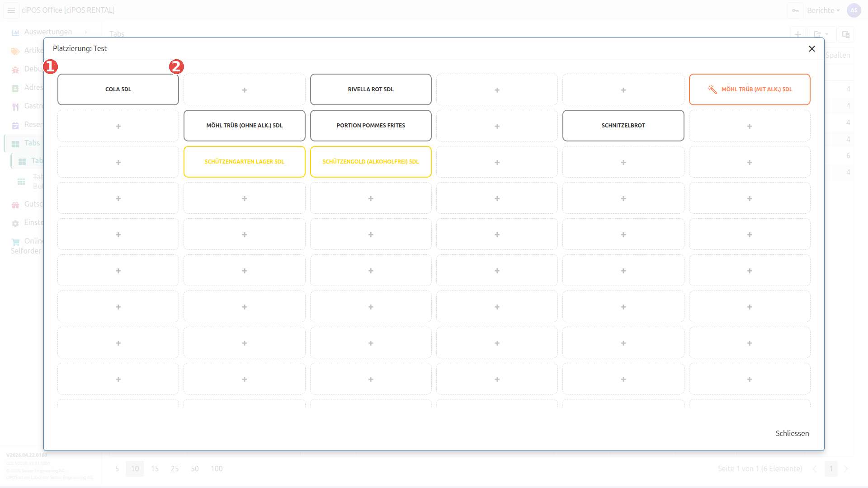Click the 'Seite 1 von 1 (6 Elemente)' text

click(760, 469)
